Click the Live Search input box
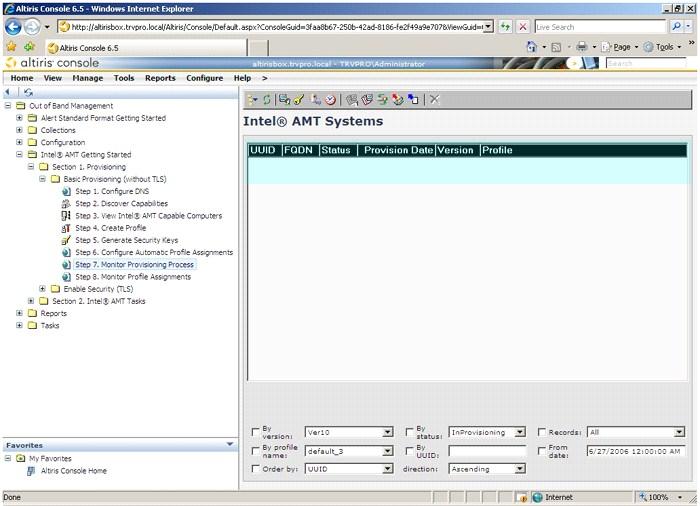The height and width of the screenshot is (506, 700). click(600, 27)
